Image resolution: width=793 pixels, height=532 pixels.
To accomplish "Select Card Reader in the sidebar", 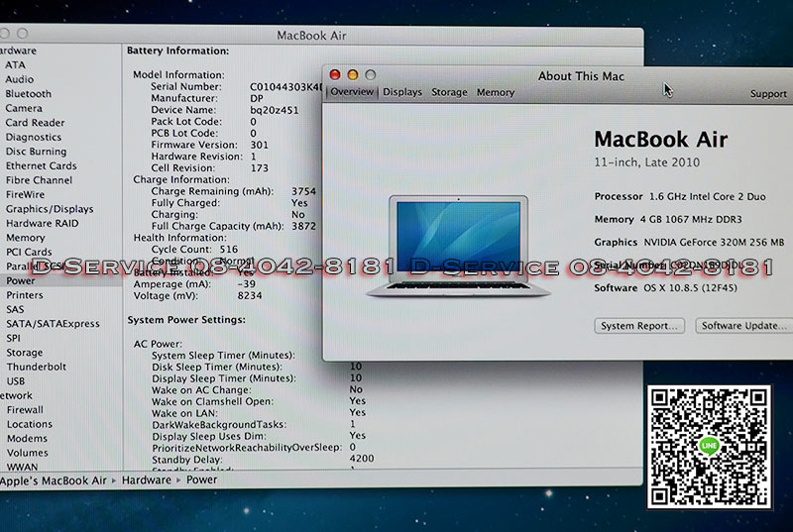I will (35, 123).
